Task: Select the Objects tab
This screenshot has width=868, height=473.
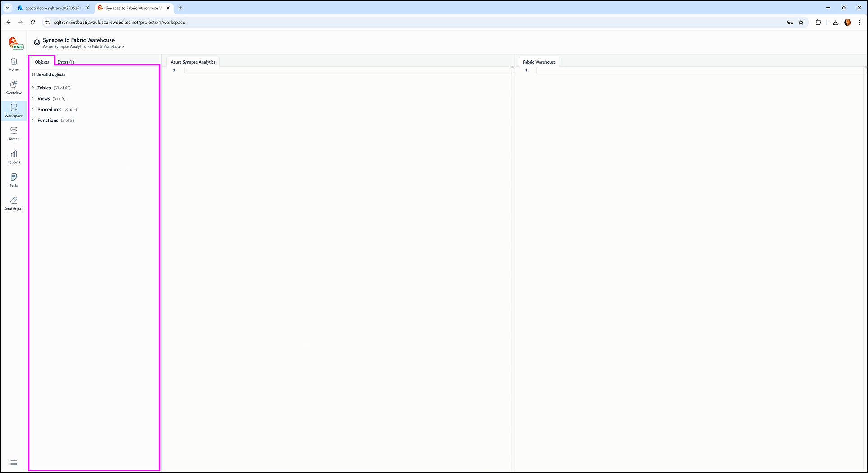Action: [x=42, y=62]
